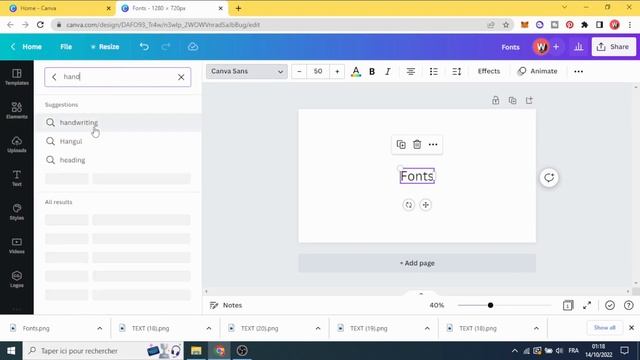The height and width of the screenshot is (360, 640).
Task: Select the heading suggestion
Action: click(118, 160)
